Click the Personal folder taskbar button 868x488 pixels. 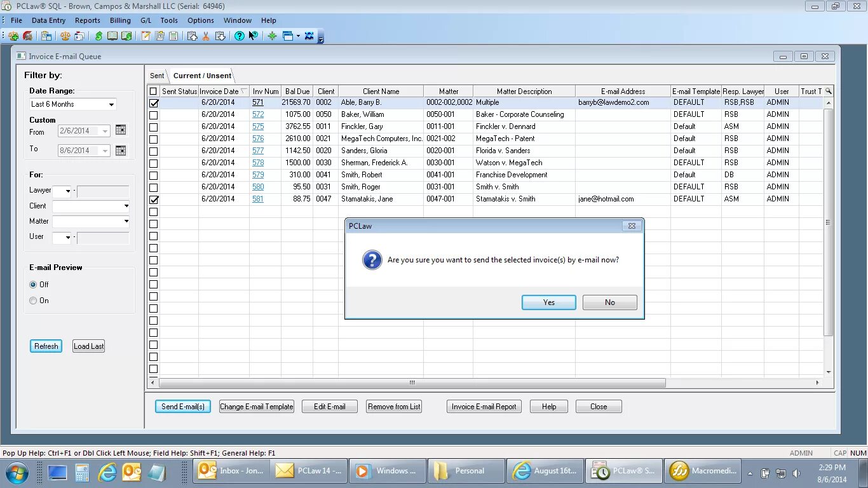pos(466,471)
